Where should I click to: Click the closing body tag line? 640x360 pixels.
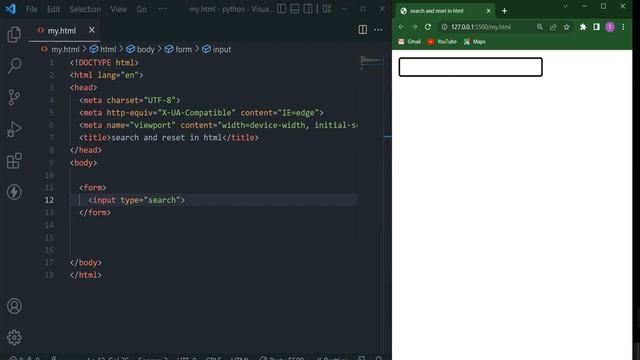86,262
